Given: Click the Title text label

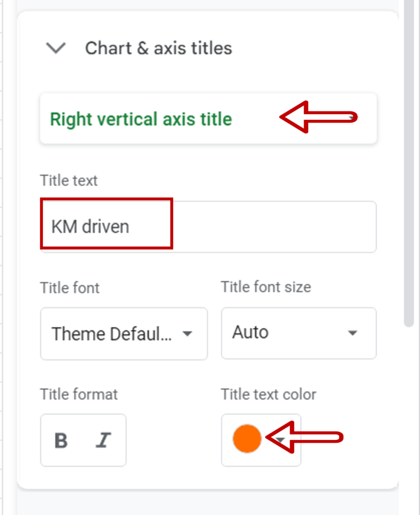Looking at the screenshot, I should coord(68,180).
